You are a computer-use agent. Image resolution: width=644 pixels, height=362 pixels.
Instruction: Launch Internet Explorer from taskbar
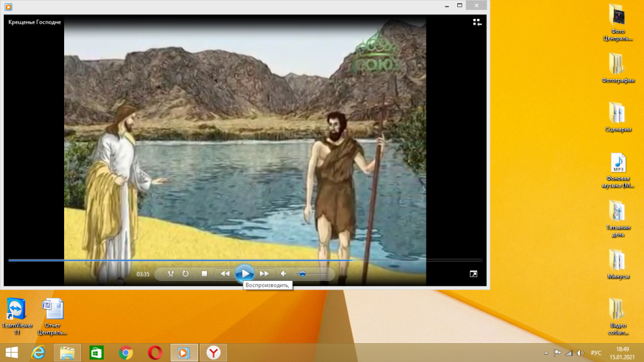click(x=38, y=353)
